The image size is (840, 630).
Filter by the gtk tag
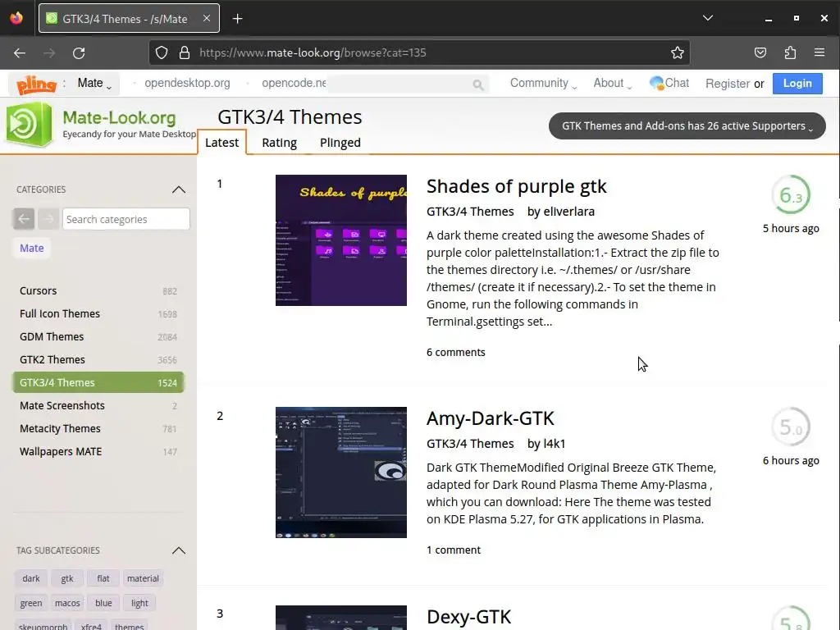(67, 578)
